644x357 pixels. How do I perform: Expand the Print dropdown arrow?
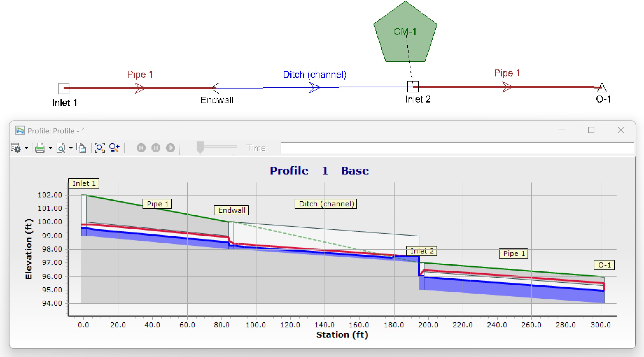point(50,148)
